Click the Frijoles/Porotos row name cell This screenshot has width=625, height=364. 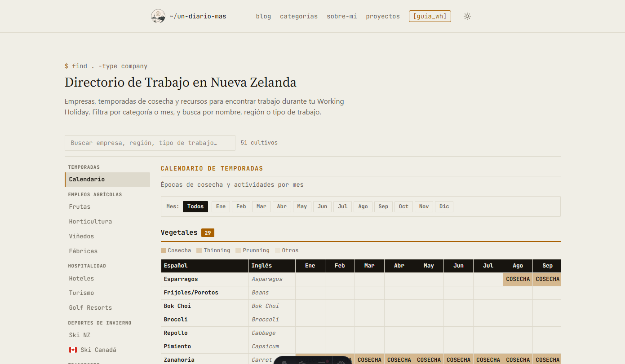[x=205, y=293]
